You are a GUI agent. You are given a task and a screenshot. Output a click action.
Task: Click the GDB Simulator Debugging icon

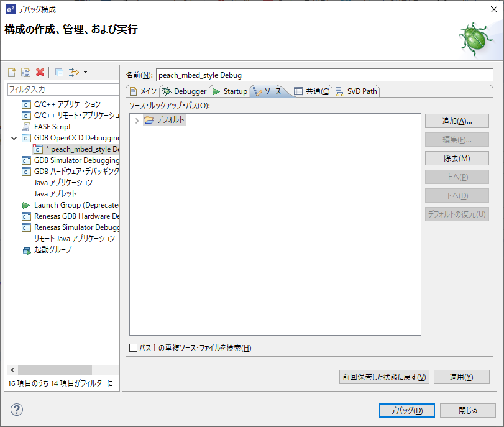click(26, 160)
